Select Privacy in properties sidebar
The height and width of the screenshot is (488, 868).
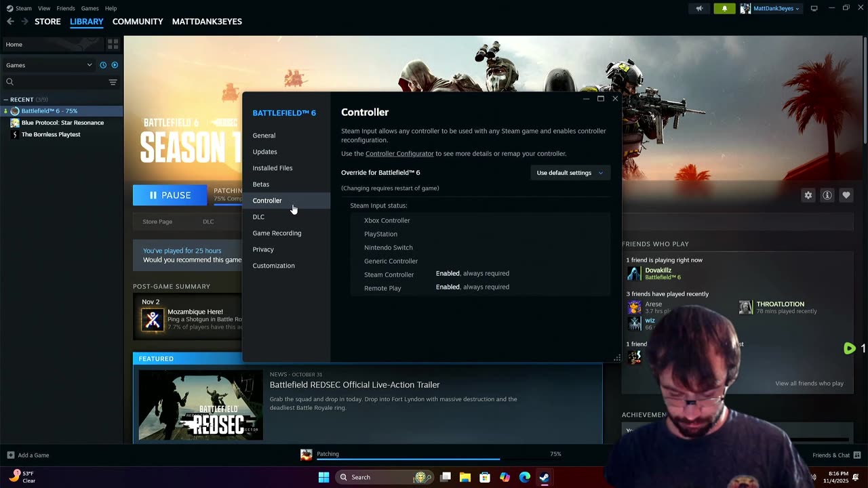pyautogui.click(x=286, y=249)
